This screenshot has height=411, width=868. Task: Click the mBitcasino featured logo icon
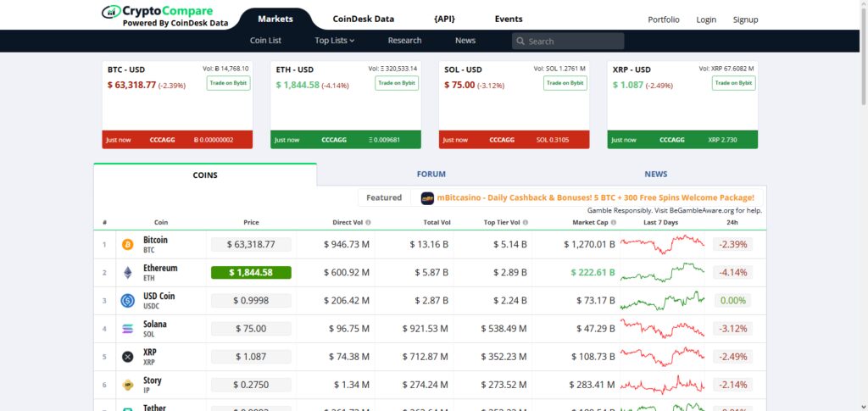(427, 198)
